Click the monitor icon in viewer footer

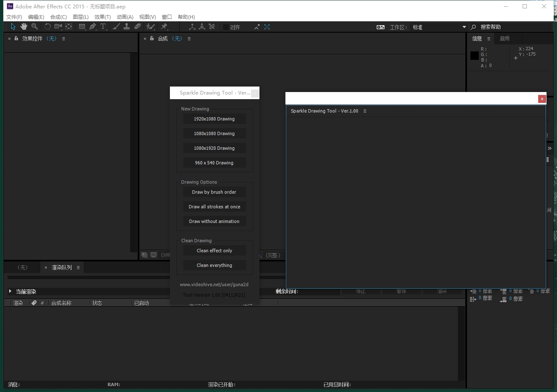click(154, 255)
